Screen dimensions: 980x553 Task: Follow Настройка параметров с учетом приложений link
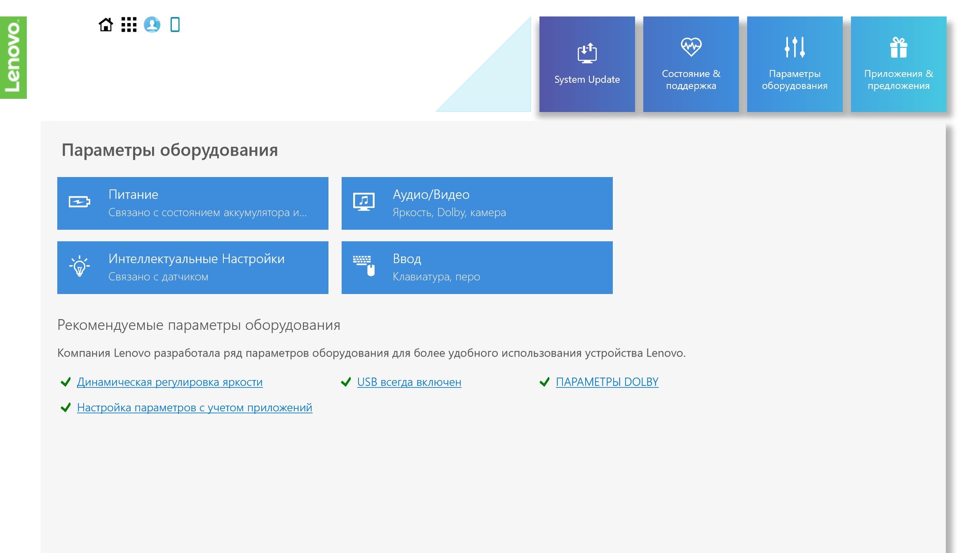pyautogui.click(x=195, y=408)
